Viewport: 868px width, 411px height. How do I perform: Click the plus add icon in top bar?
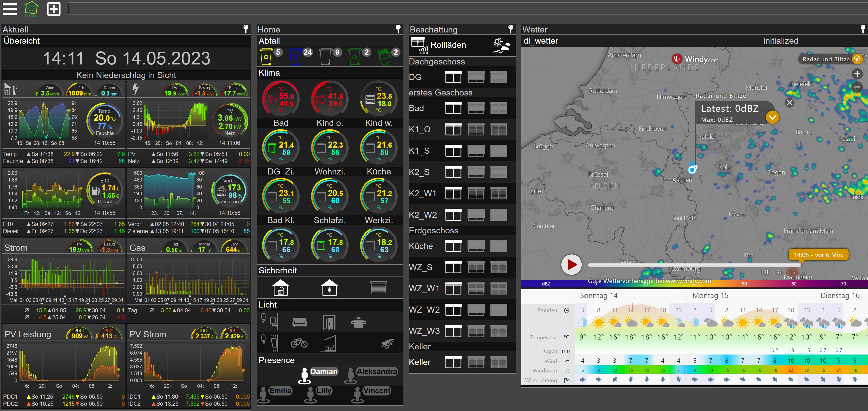[x=54, y=9]
